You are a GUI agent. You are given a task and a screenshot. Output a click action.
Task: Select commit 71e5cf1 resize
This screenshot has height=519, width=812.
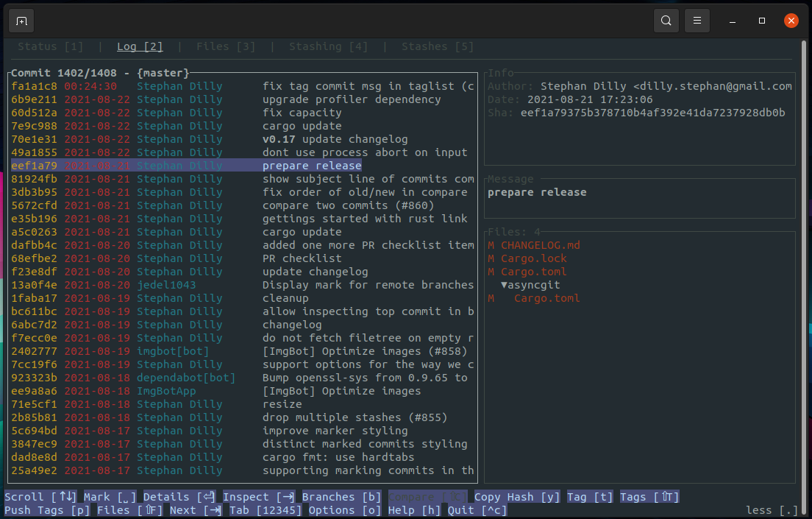(243, 404)
